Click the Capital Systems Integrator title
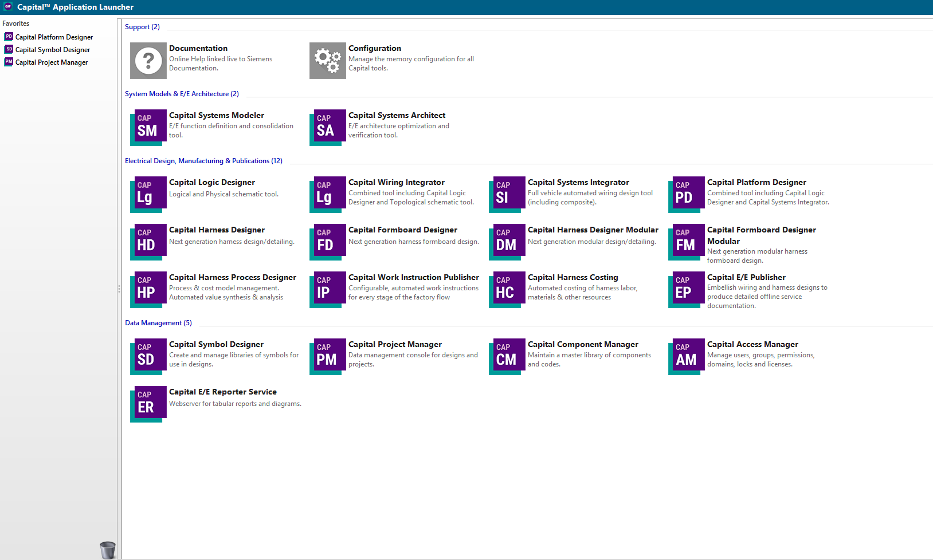Screen dimensions: 933x560 (578, 182)
